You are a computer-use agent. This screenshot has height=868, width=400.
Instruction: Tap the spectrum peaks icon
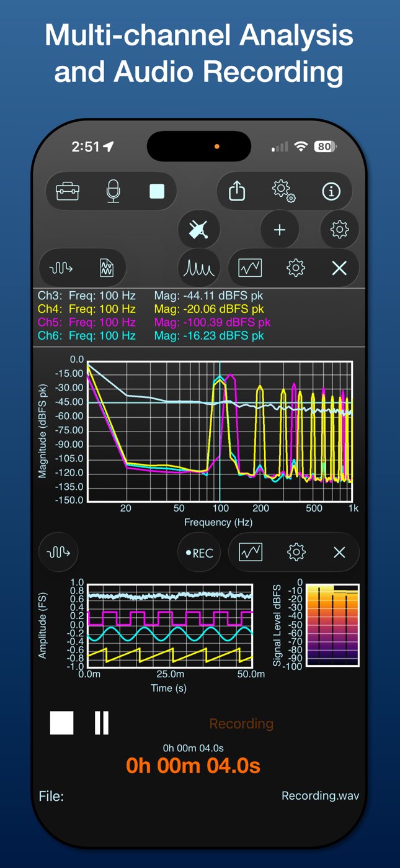click(x=198, y=268)
